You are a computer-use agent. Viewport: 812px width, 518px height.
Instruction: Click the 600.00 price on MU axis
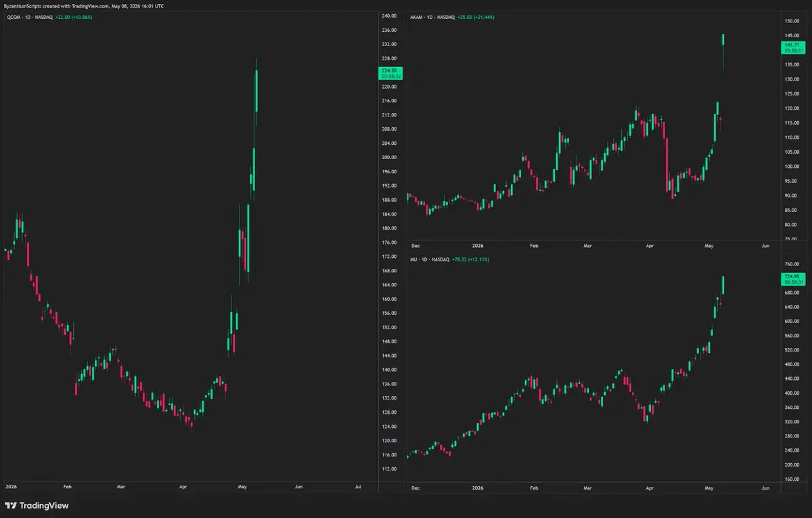[x=791, y=322]
